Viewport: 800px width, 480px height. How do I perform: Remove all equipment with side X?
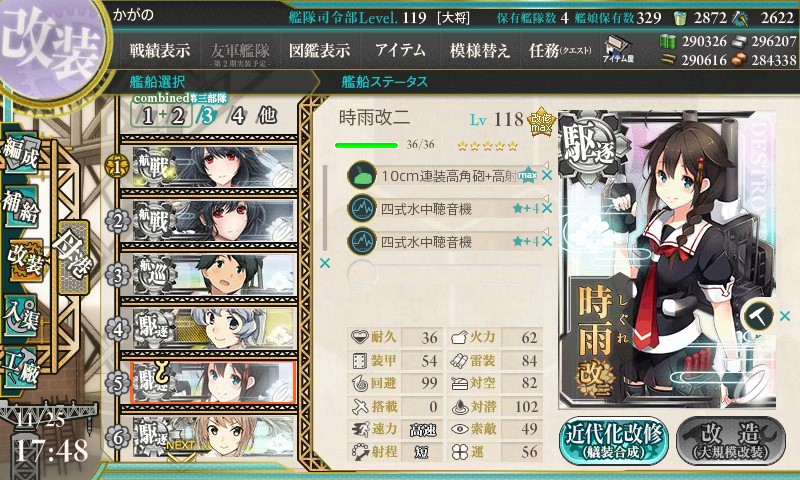point(324,263)
